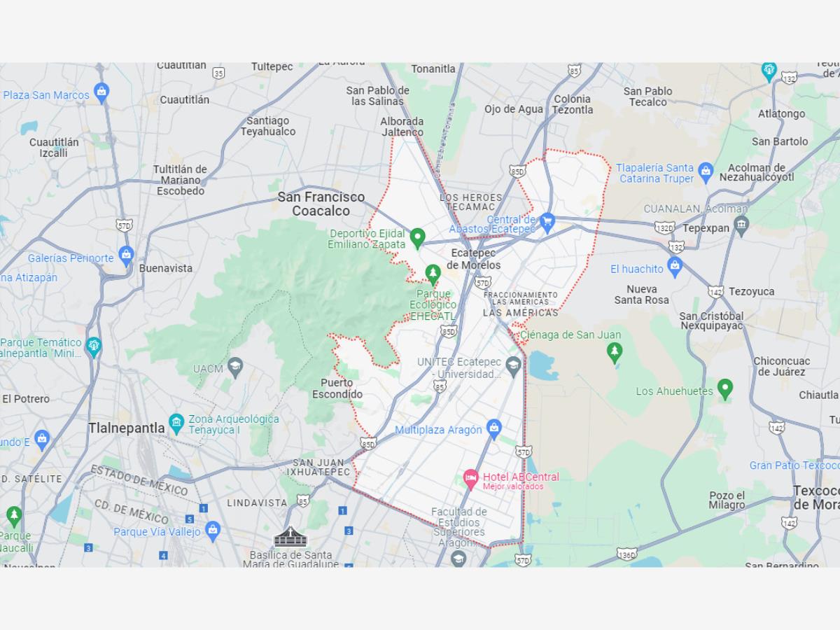
Task: Click the museum marker beside Tepexpan
Action: pos(742,226)
